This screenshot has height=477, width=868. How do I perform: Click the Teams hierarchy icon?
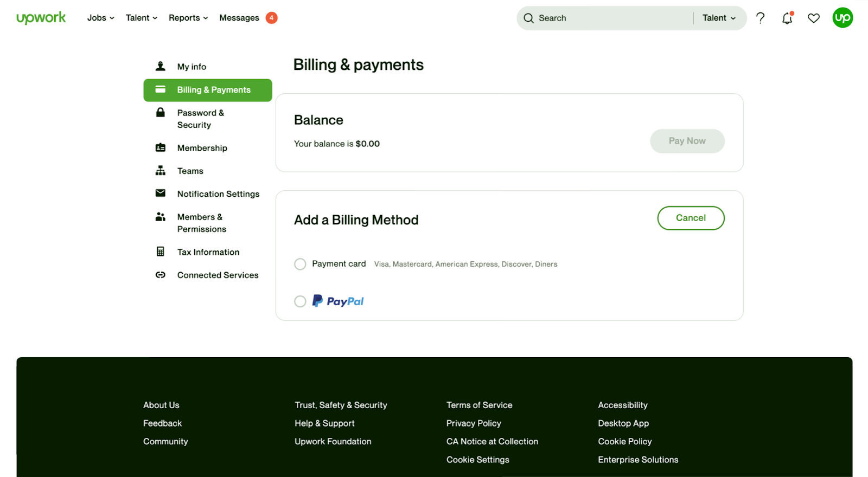pyautogui.click(x=161, y=171)
